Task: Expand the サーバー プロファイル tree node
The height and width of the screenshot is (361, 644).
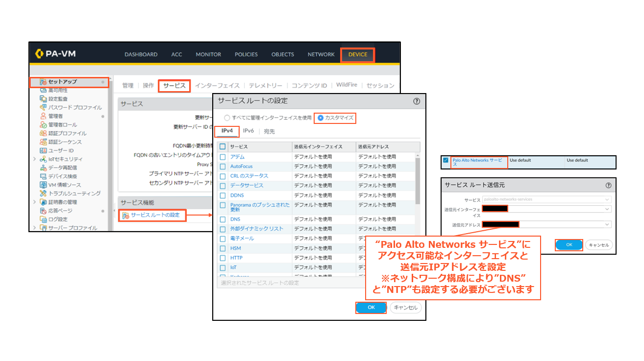Action: point(34,228)
